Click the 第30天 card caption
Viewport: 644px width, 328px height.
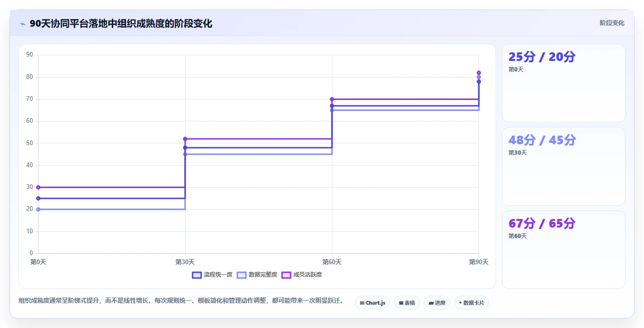click(x=517, y=153)
